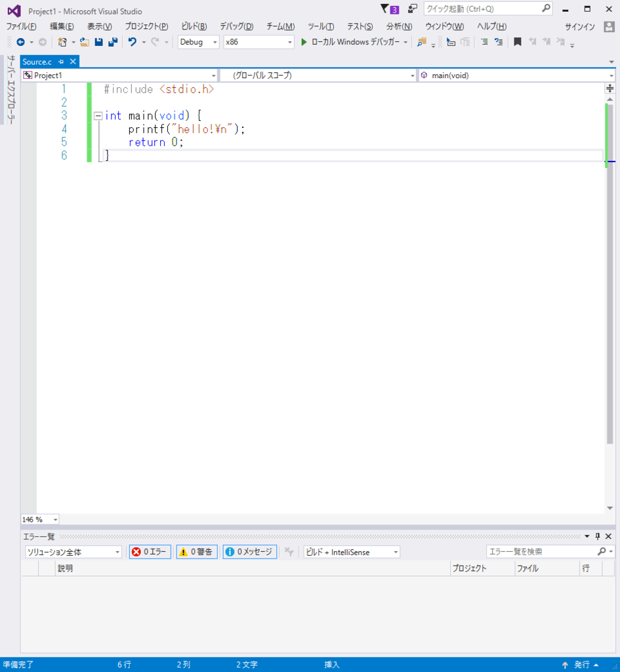Viewport: 620px width, 672px height.
Task: Start debugging with the green play icon
Action: 304,42
